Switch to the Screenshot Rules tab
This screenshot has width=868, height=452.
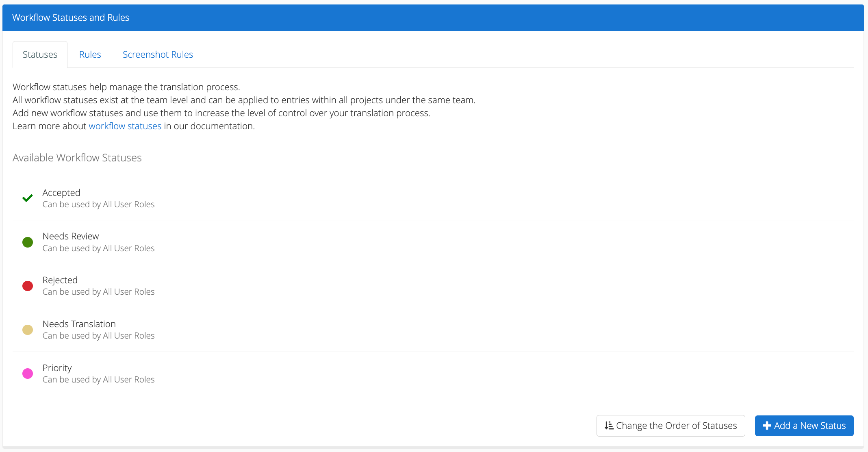(x=158, y=54)
